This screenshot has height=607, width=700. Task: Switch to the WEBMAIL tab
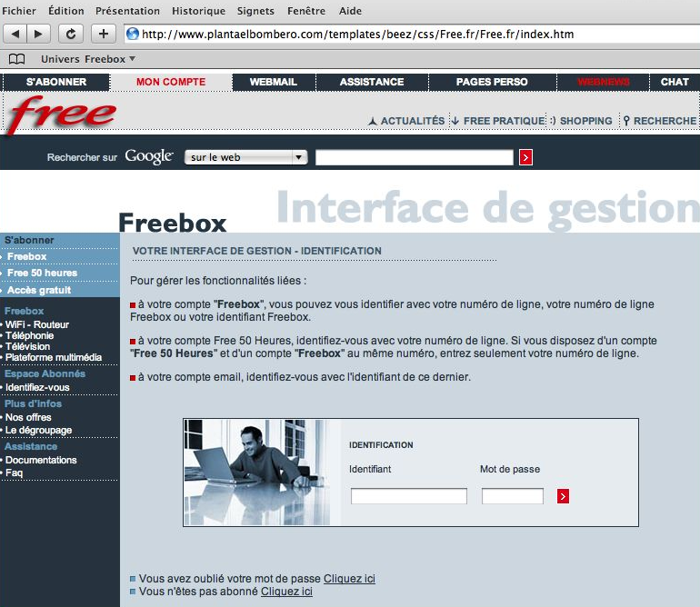point(273,82)
